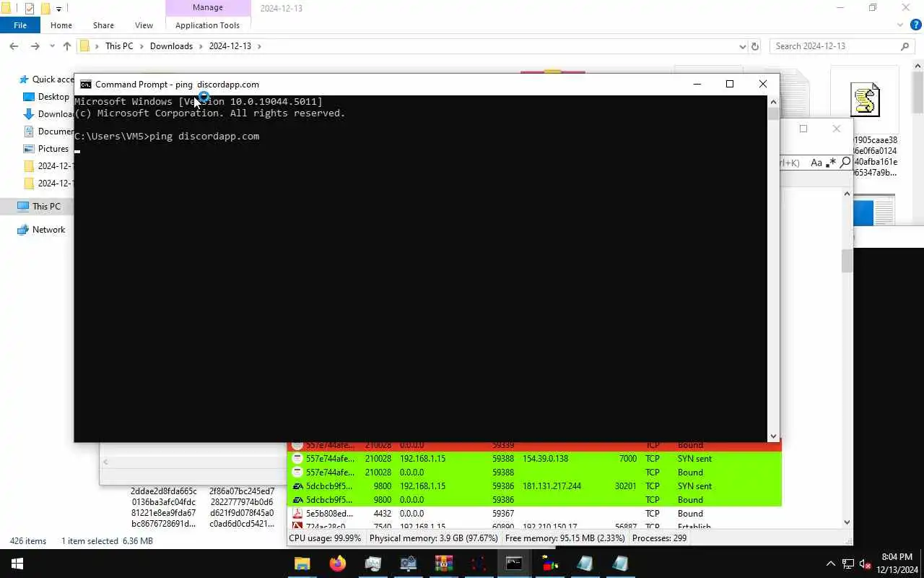This screenshot has width=924, height=578.
Task: Expand the chevron after Downloads breadcrumb
Action: click(x=201, y=46)
